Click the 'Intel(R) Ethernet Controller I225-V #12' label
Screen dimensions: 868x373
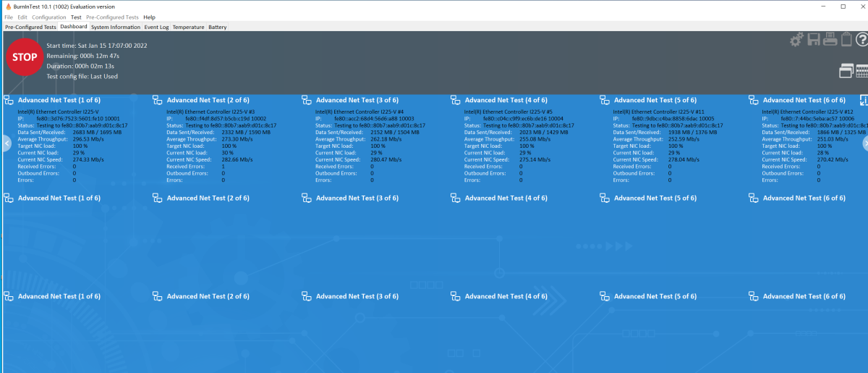tap(808, 112)
